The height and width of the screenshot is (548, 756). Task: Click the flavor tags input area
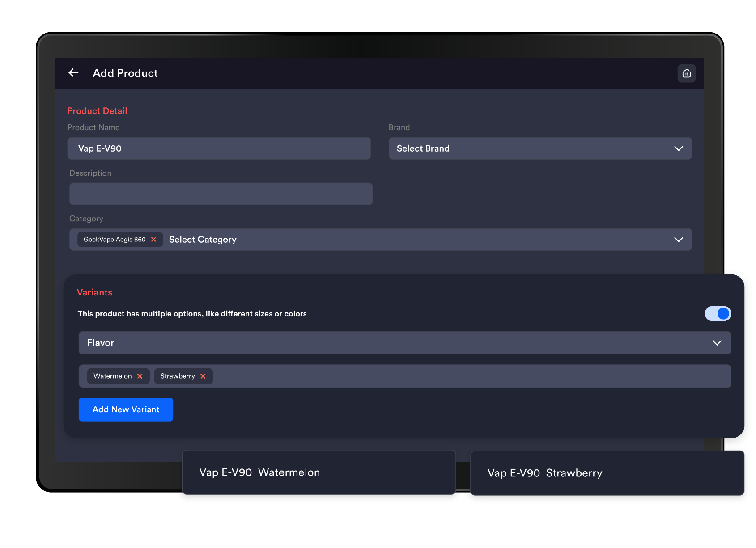tap(470, 376)
